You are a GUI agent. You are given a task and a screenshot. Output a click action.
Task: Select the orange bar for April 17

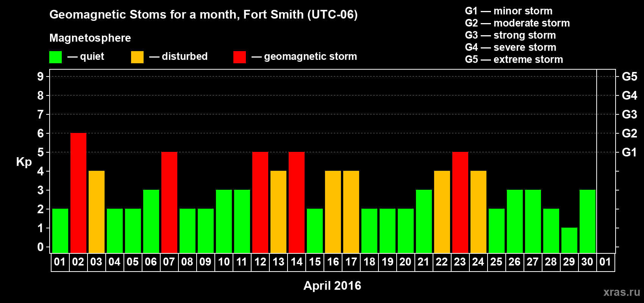351,212
